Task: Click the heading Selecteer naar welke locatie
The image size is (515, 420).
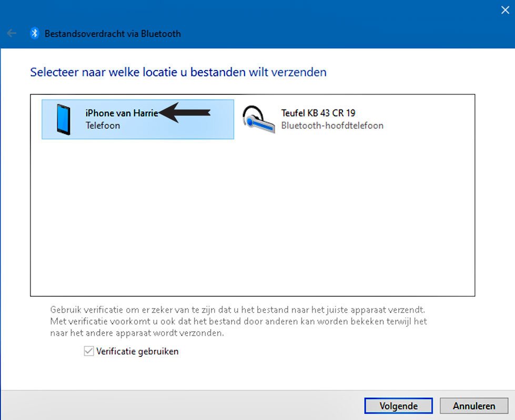Action: 178,72
